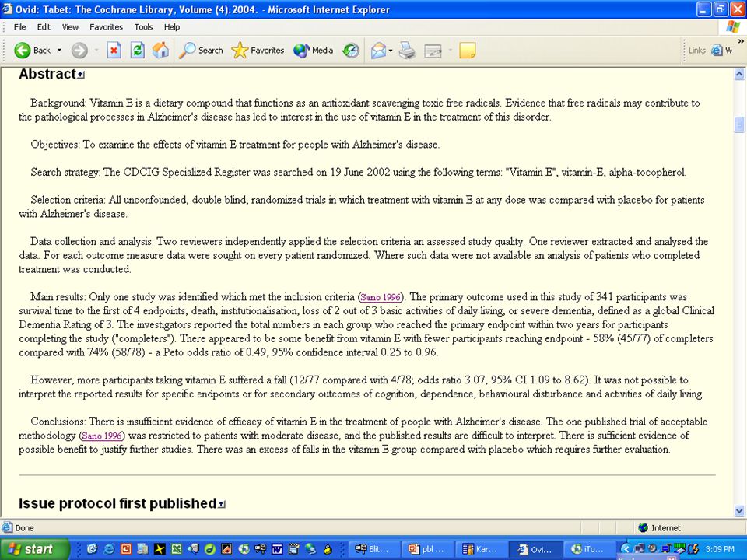Open the Edit dropdown arrow in toolbar
Viewport: 747px width, 560px height.
450,50
